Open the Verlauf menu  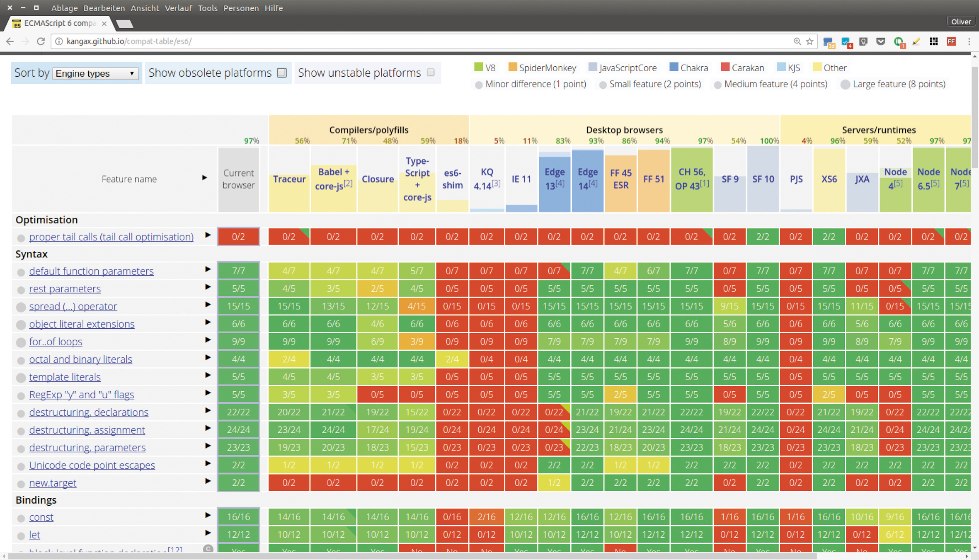pos(178,8)
